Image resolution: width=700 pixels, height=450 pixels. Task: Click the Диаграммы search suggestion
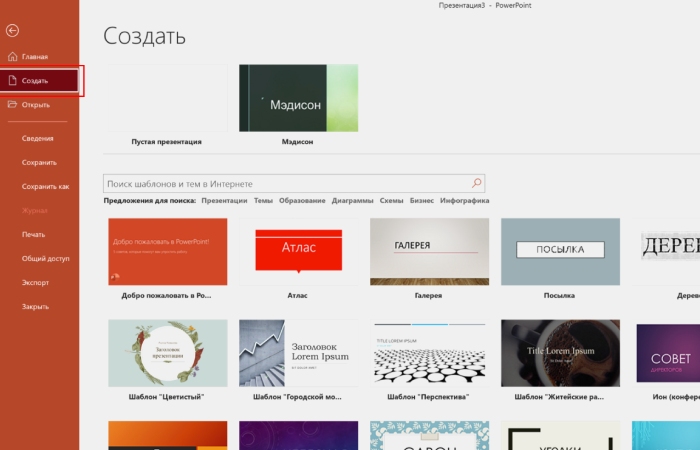coord(352,200)
